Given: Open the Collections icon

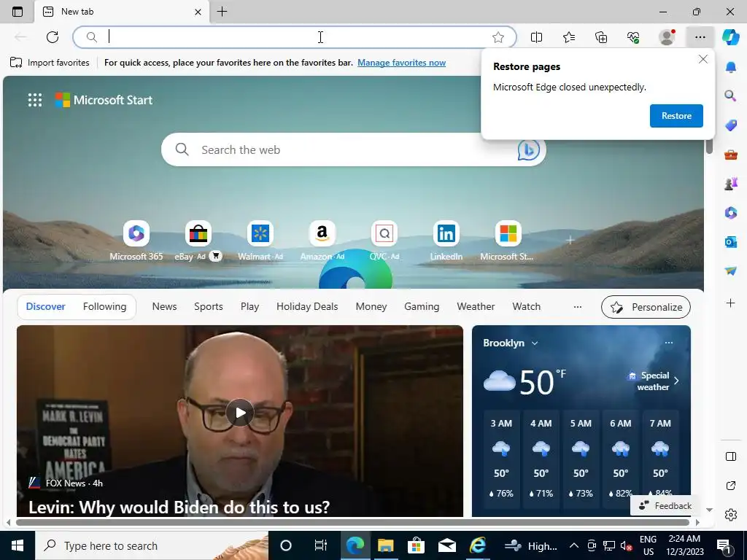Looking at the screenshot, I should coord(601,37).
